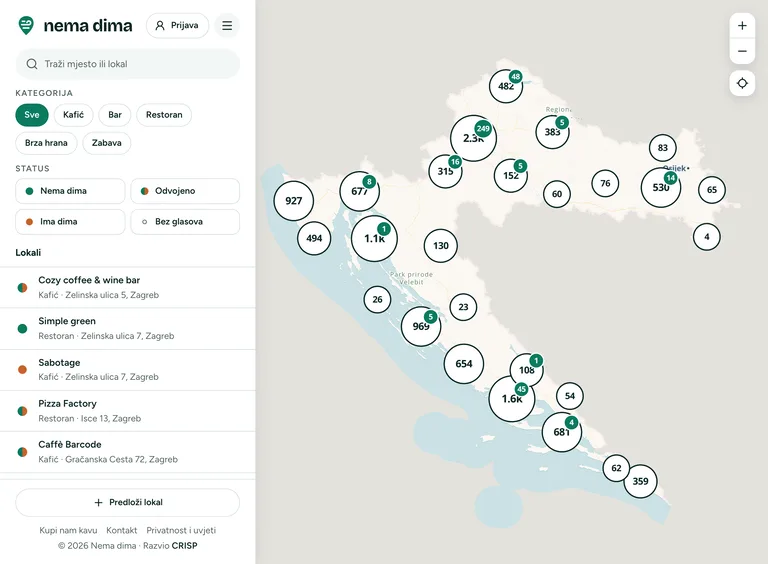Follow the CRISP developer link

[184, 545]
